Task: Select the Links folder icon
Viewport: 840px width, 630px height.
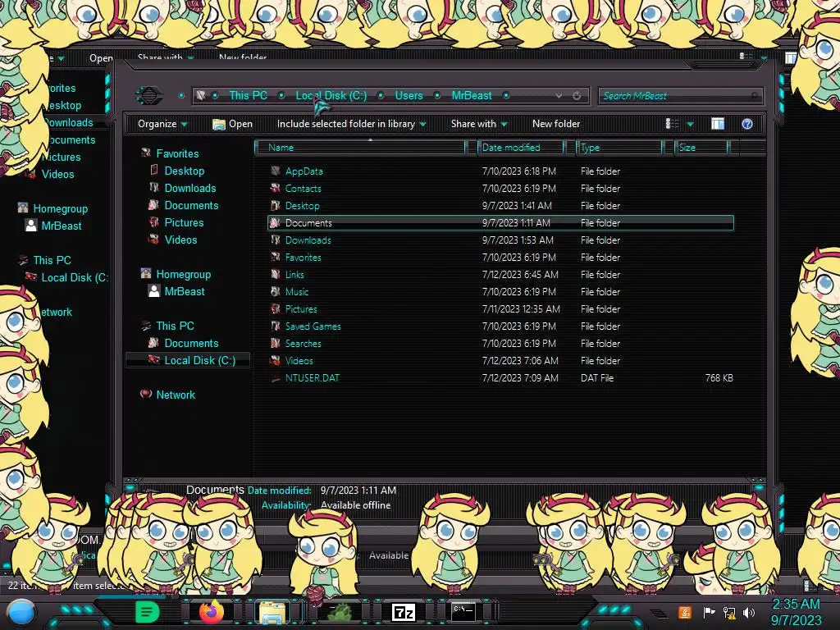Action: (x=276, y=275)
